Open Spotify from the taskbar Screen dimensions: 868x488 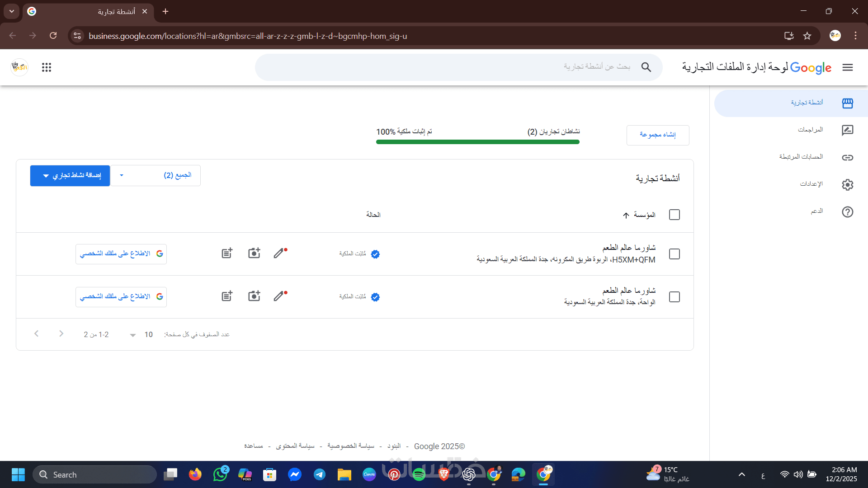[x=419, y=474]
